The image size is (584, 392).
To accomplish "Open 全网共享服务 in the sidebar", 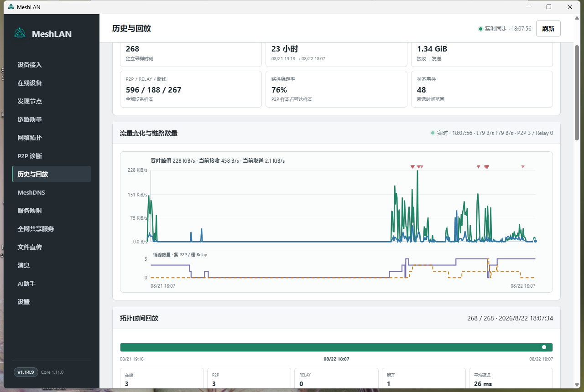I will [52, 229].
